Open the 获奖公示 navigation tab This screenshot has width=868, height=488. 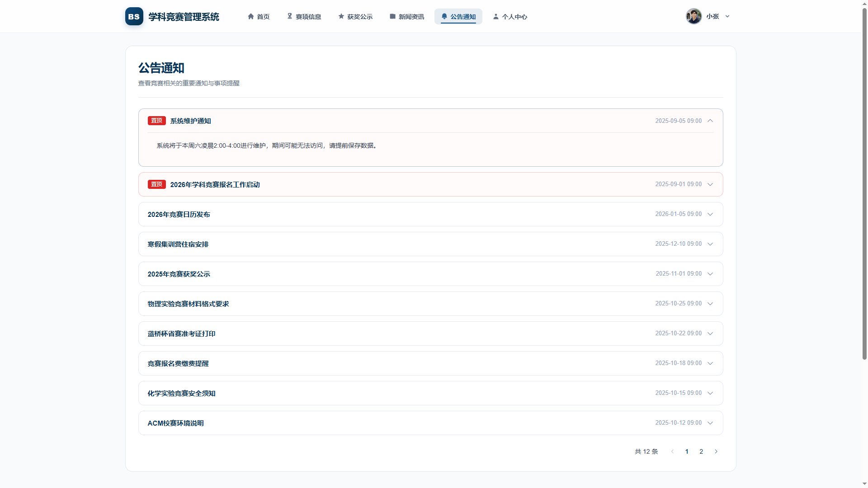pos(355,16)
